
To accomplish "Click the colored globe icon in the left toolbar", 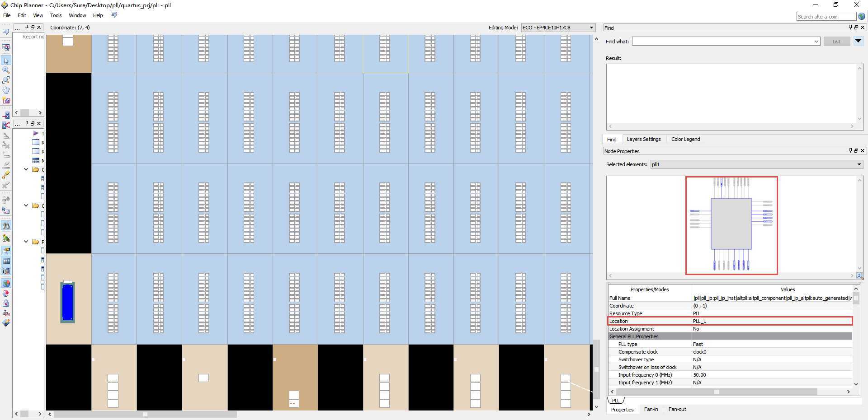I will pos(6,284).
